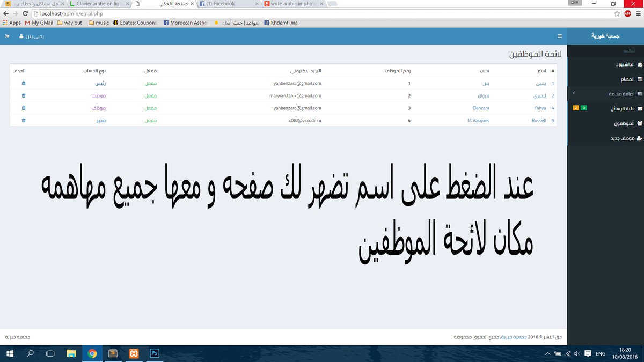Switch to the Clavier arabe en ligne tab

click(99, 4)
